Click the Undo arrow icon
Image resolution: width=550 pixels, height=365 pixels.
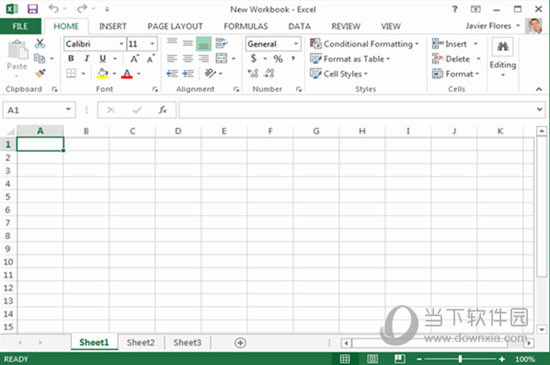click(53, 8)
